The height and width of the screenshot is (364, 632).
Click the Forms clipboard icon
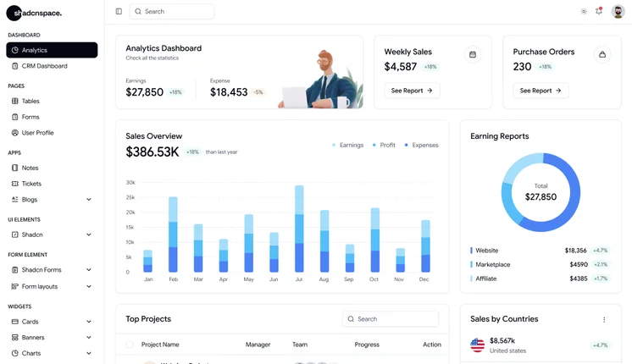click(x=15, y=117)
